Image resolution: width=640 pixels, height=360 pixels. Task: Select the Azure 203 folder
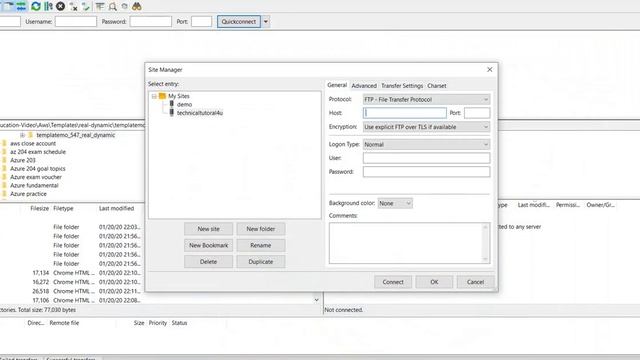click(x=23, y=160)
